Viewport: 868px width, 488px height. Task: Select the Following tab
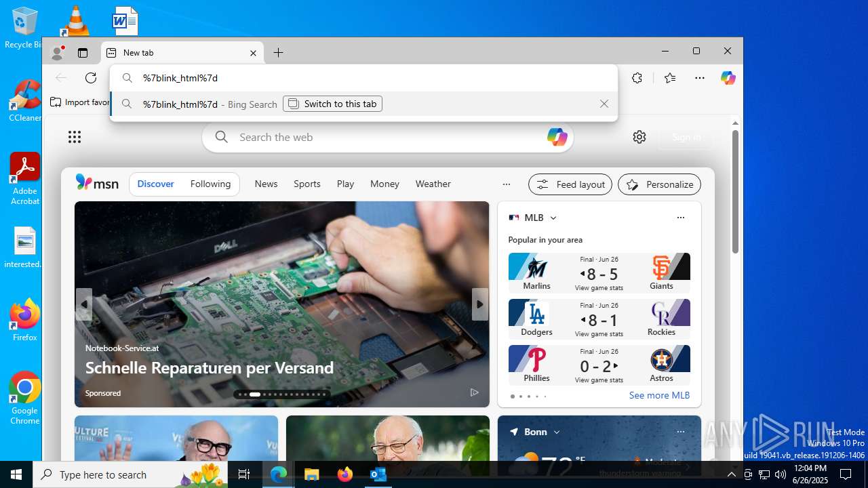click(x=210, y=184)
